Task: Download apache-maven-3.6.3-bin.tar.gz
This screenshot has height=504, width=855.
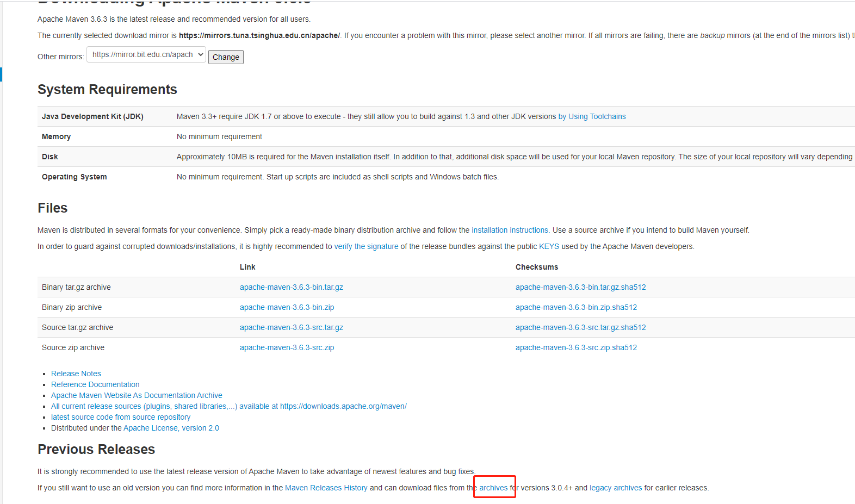Action: tap(292, 287)
